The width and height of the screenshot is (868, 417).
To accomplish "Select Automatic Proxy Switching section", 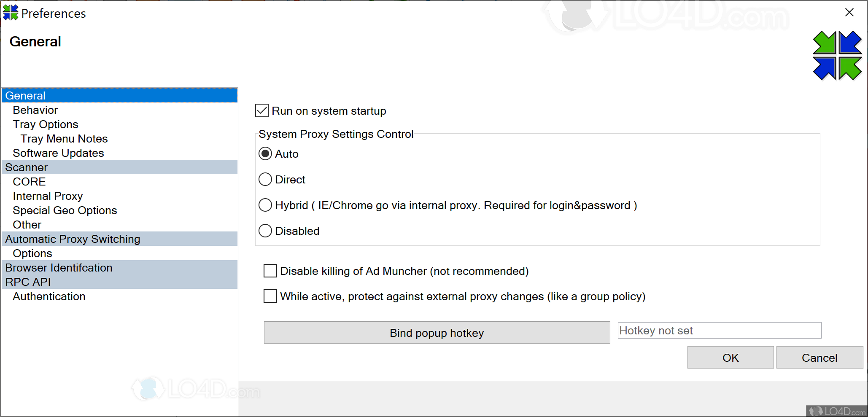I will [x=73, y=239].
